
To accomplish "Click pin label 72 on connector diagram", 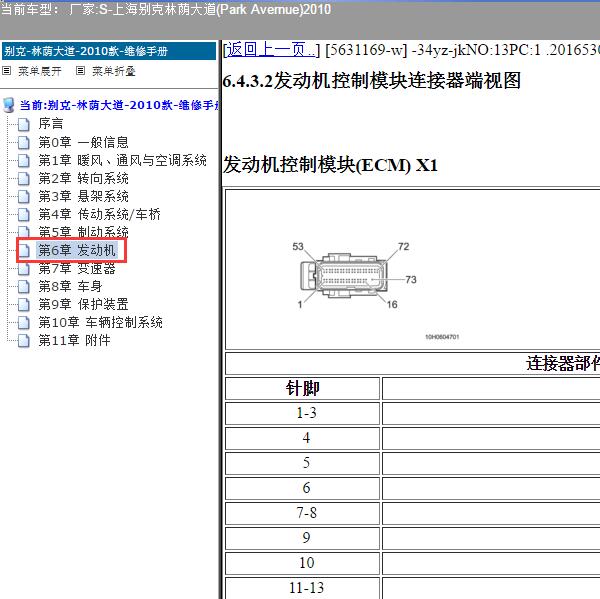I will pos(404,246).
